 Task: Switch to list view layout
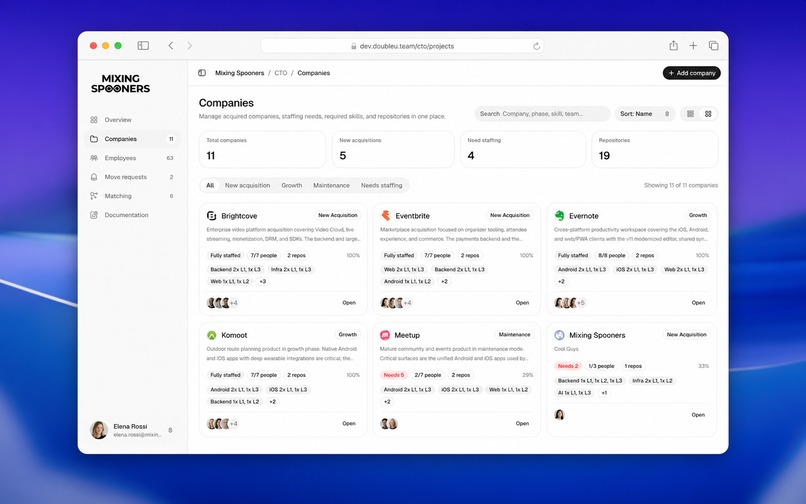(x=690, y=114)
